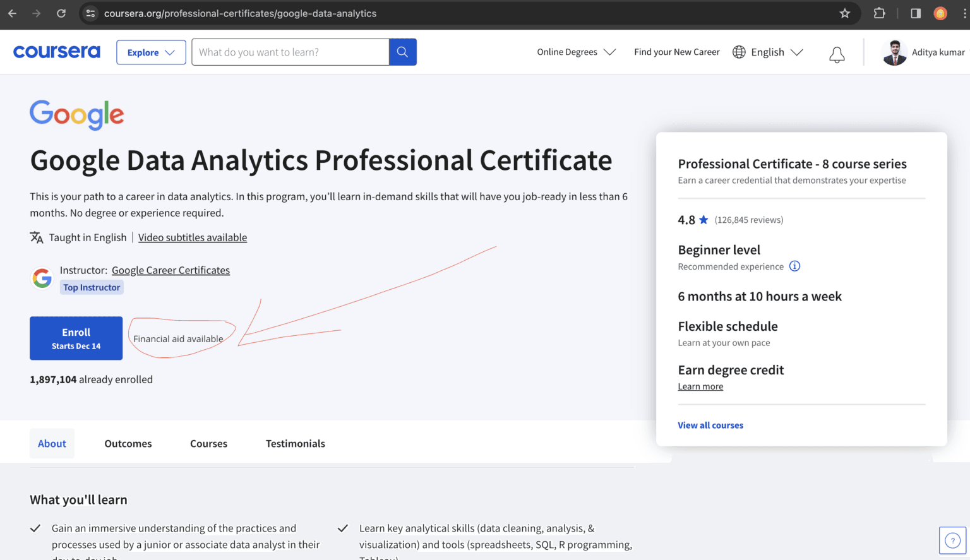The height and width of the screenshot is (560, 970).
Task: Open the floating help question-mark button
Action: [x=952, y=540]
